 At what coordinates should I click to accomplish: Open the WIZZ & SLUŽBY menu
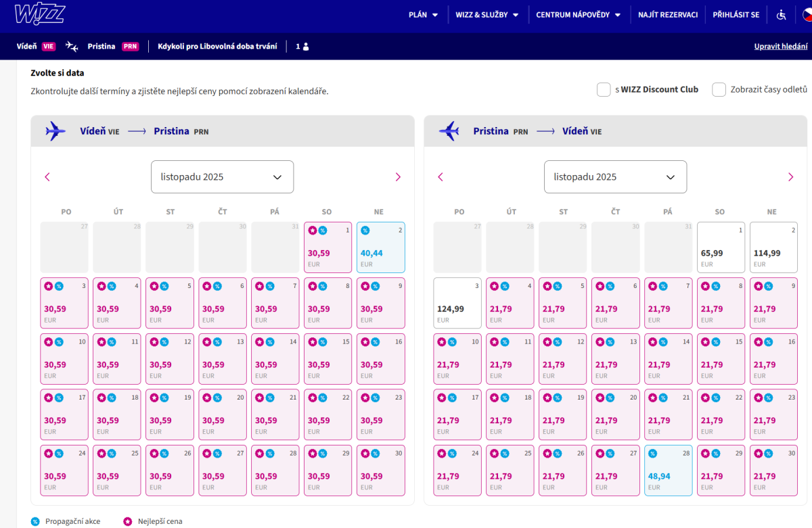(487, 15)
